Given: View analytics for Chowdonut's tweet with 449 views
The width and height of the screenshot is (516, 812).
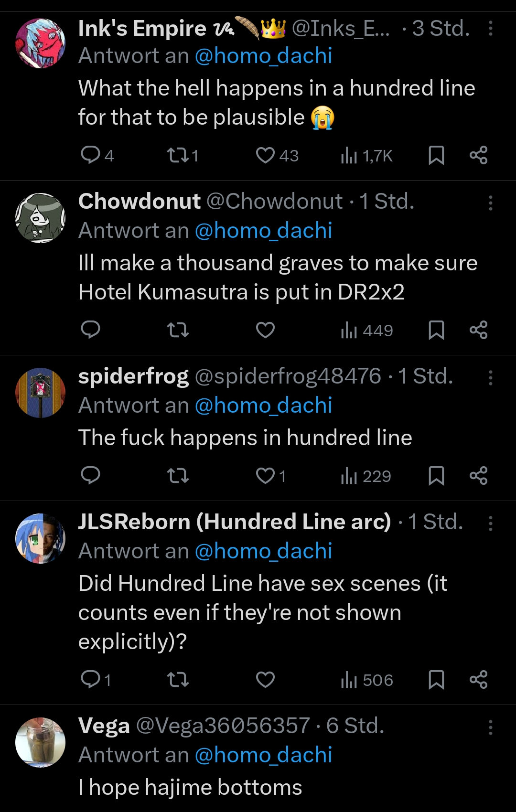Looking at the screenshot, I should [x=367, y=330].
